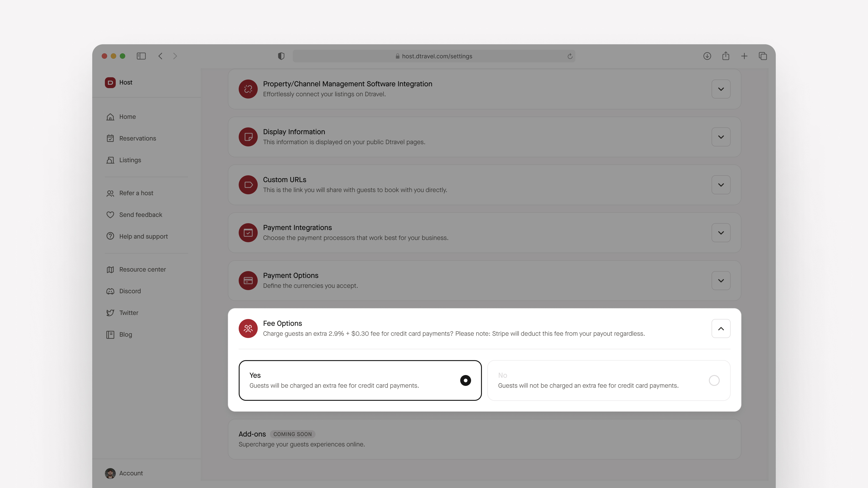868x488 pixels.
Task: Select the Yes radio button
Action: point(465,380)
